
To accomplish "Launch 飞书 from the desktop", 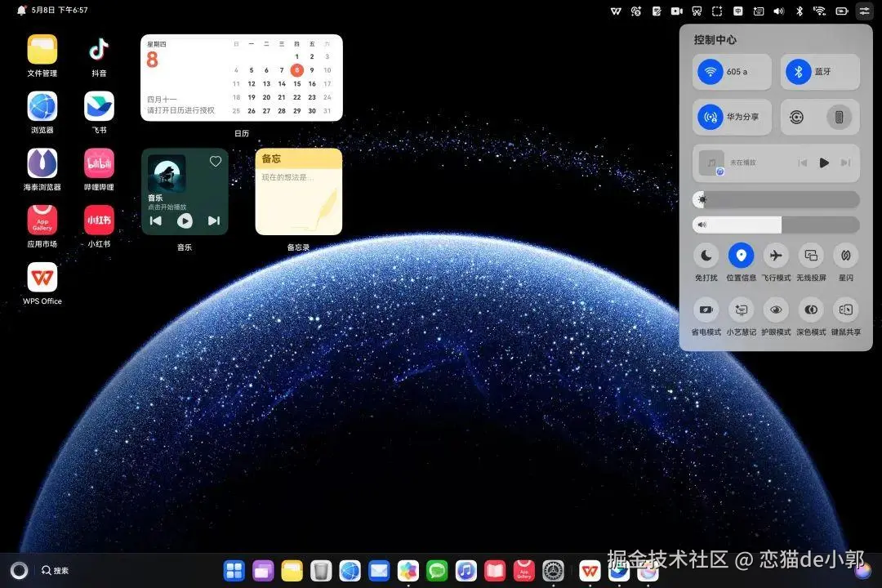I will [99, 106].
